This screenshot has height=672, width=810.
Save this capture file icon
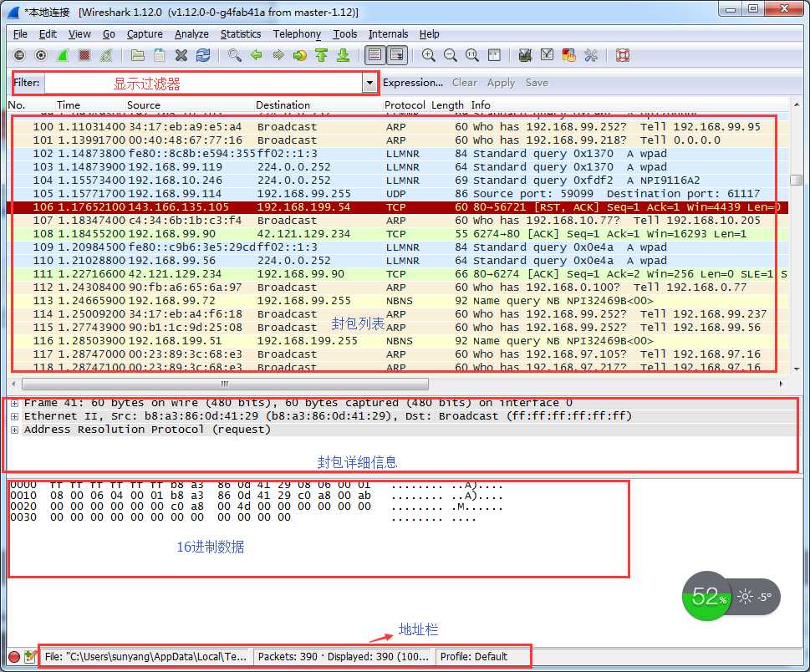tap(159, 55)
